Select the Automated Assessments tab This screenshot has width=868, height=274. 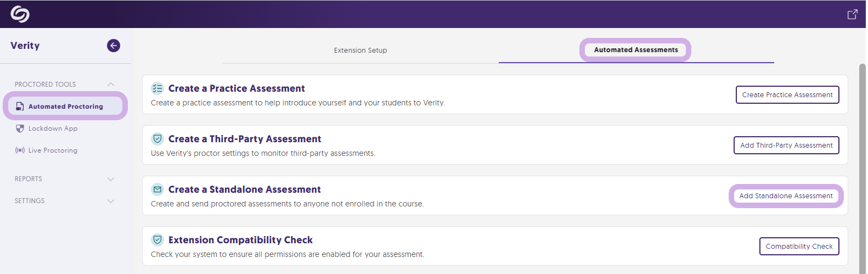636,50
